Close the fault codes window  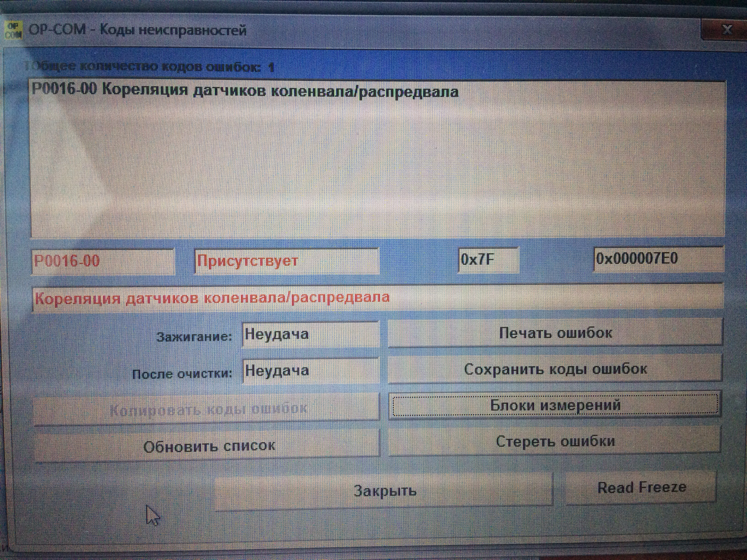coord(726,29)
